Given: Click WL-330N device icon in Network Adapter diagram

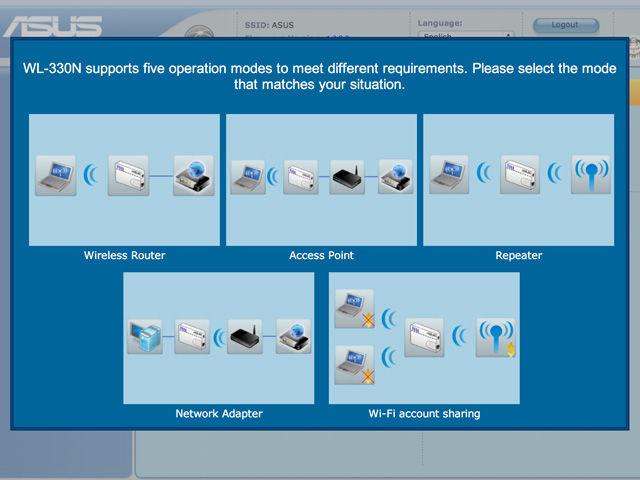Looking at the screenshot, I should 192,336.
